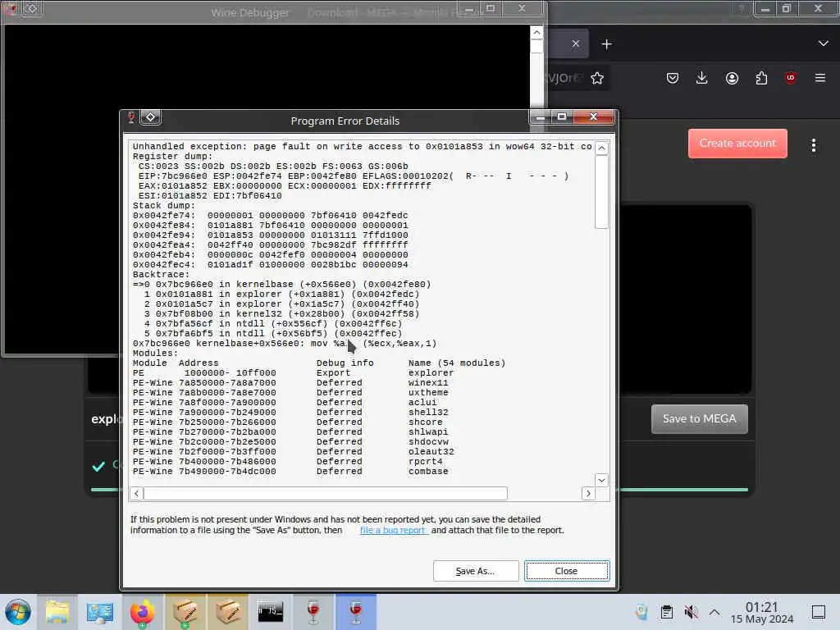
Task: Open the Firefox hamburger menu
Action: (x=820, y=78)
